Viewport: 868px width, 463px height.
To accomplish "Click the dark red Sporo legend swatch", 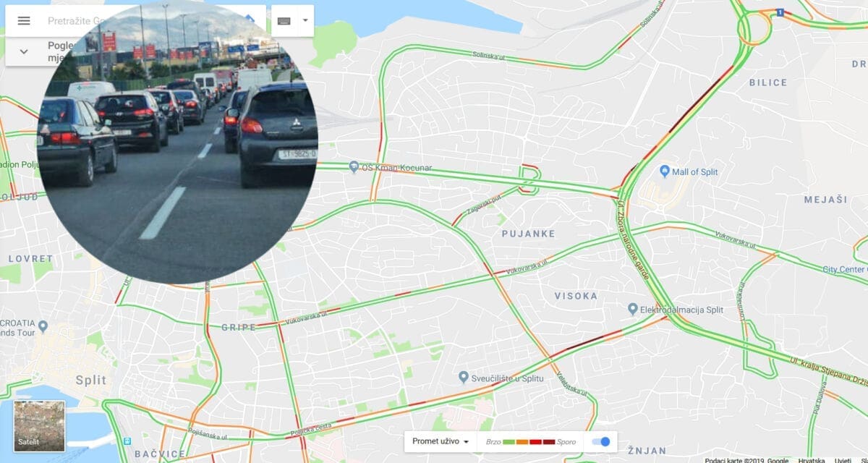I will click(x=549, y=442).
